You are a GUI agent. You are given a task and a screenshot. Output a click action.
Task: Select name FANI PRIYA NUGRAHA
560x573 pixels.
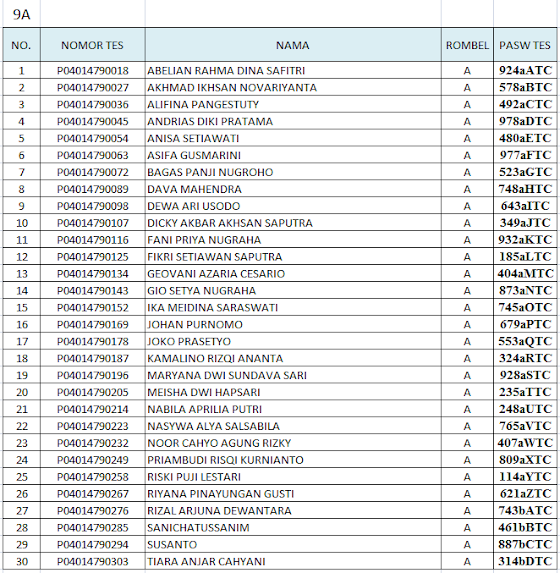204,240
